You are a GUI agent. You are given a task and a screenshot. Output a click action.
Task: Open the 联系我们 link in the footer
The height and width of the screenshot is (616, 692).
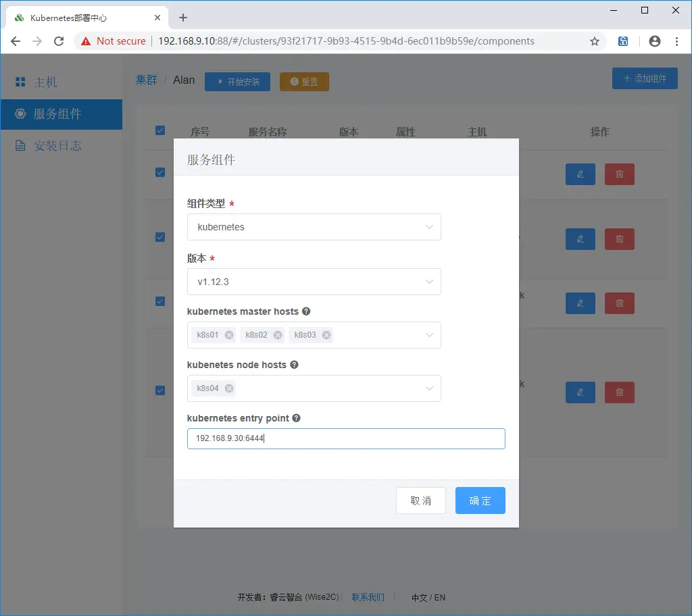[x=368, y=598]
